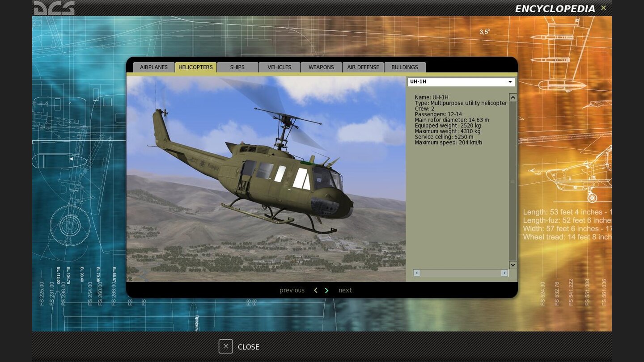Image resolution: width=644 pixels, height=362 pixels.
Task: Click 'Maximum speed: 204 km/h' text
Action: [x=448, y=143]
